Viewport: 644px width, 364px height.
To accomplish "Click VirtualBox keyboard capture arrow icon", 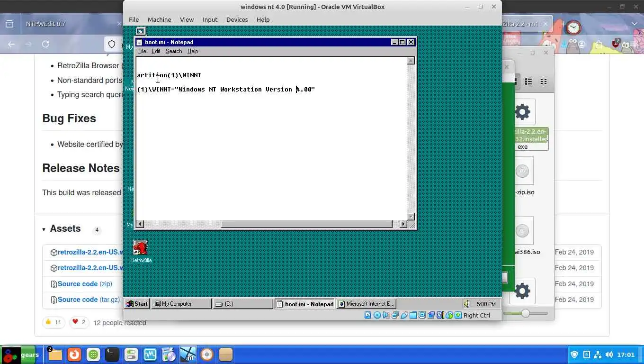I will [458, 315].
